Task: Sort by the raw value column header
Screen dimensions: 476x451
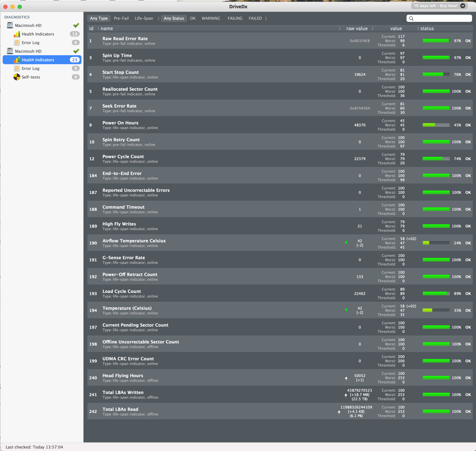Action: tap(357, 28)
